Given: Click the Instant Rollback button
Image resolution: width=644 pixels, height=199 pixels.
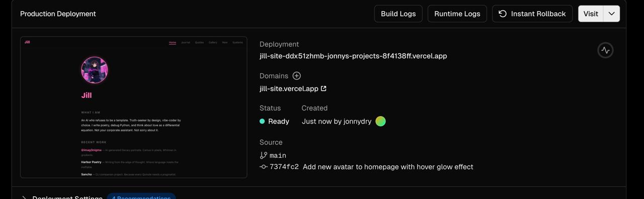Looking at the screenshot, I should coord(532,14).
